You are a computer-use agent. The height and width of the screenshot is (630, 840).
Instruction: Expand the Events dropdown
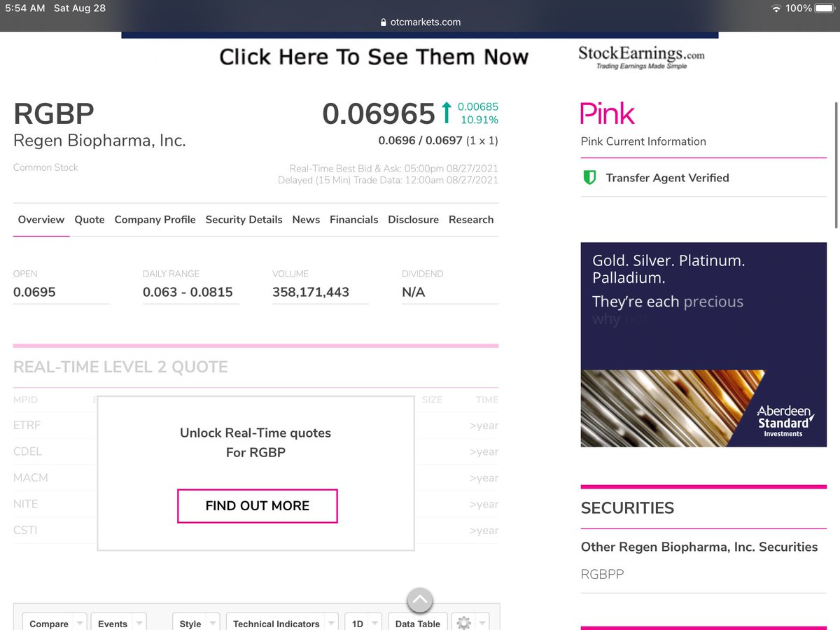(119, 623)
